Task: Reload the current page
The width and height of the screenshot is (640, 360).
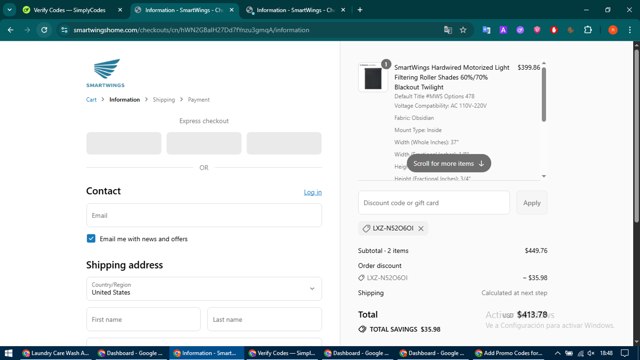Action: point(44,30)
